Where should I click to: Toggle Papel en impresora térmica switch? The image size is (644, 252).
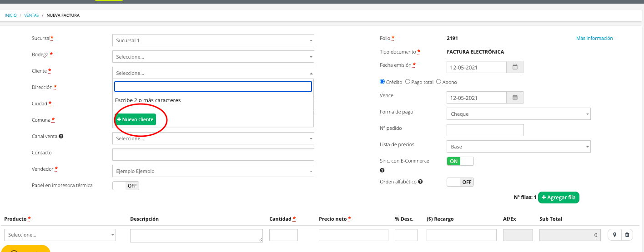pos(126,186)
